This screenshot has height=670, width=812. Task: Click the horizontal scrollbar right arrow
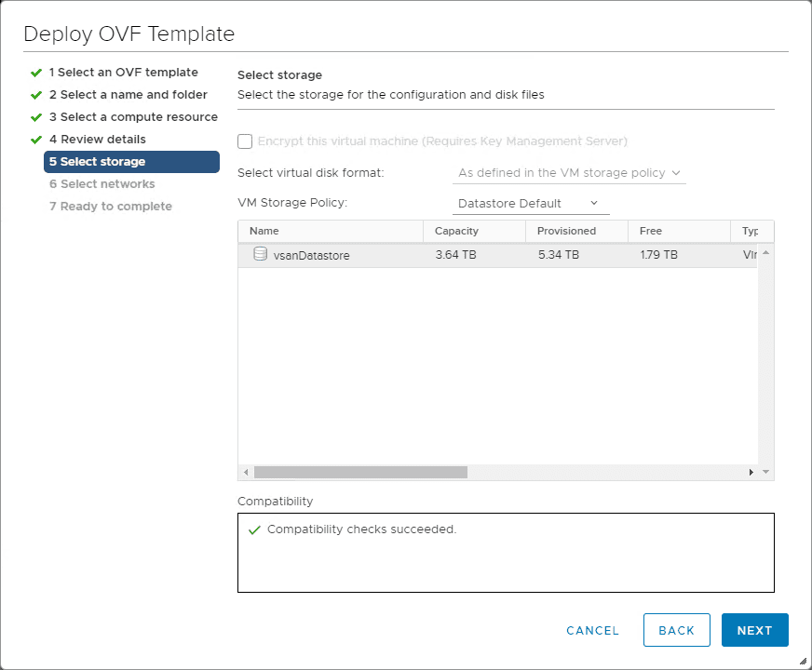[751, 473]
